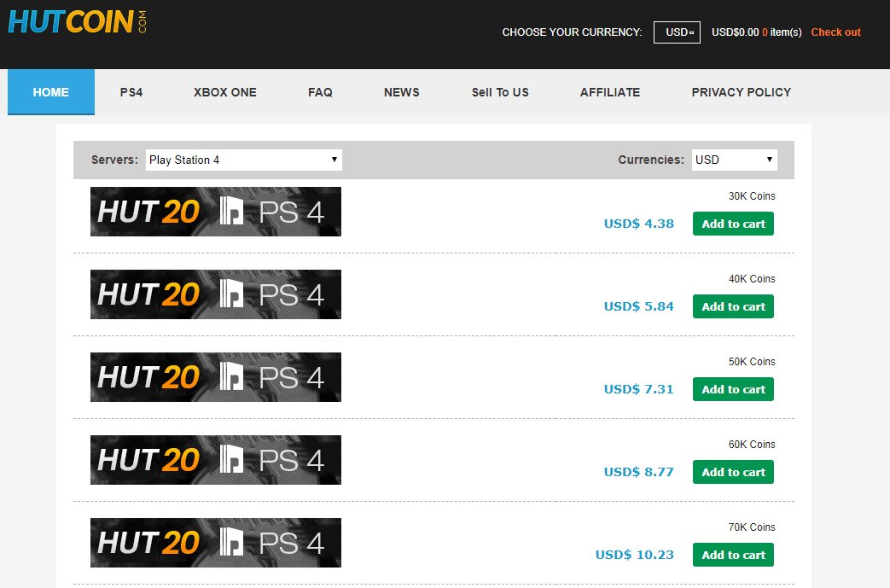Open the XBOX ONE menu item
Viewport: 890px width, 588px height.
tap(224, 92)
